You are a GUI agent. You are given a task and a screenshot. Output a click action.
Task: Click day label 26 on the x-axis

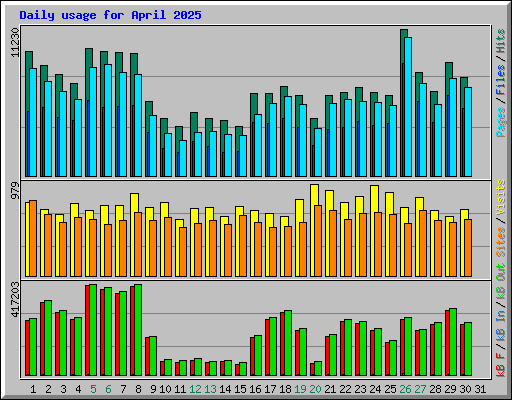[405, 389]
